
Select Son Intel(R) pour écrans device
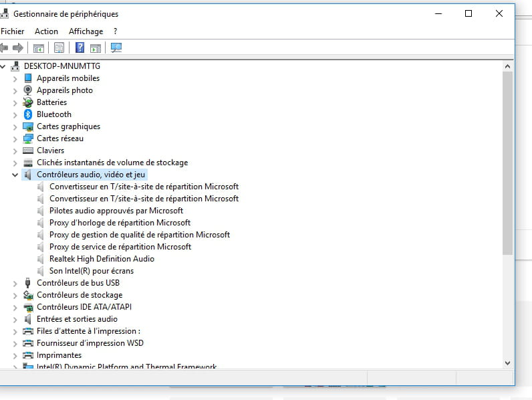pos(92,271)
